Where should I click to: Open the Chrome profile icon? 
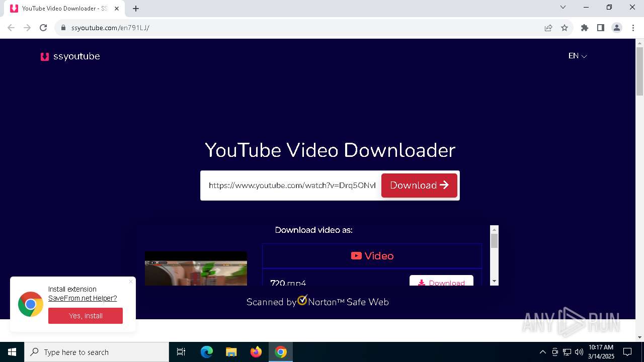pyautogui.click(x=617, y=28)
